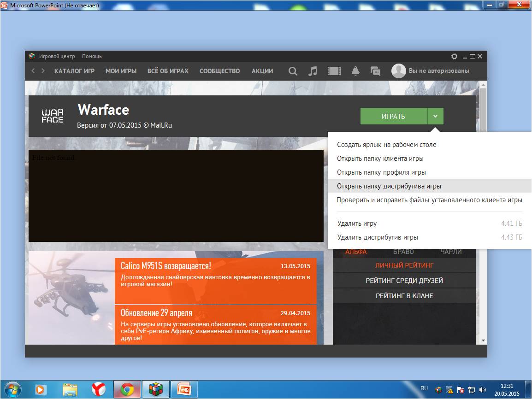This screenshot has width=532, height=399.
Task: Click the page vertical scrollbar thumb
Action: (483, 110)
